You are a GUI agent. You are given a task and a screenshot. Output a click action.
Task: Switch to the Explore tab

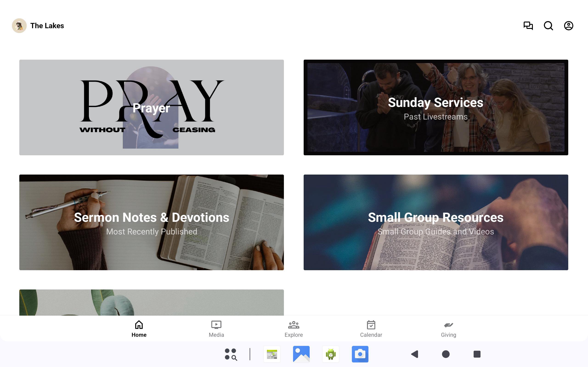click(294, 329)
